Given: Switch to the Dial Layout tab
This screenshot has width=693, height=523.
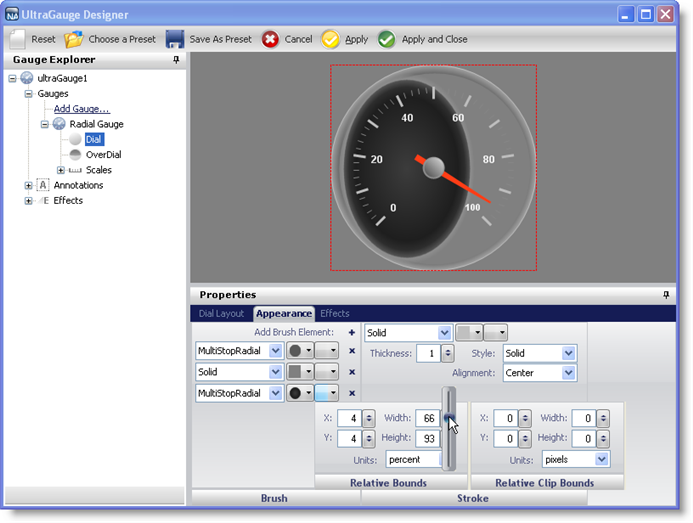Looking at the screenshot, I should [x=221, y=314].
